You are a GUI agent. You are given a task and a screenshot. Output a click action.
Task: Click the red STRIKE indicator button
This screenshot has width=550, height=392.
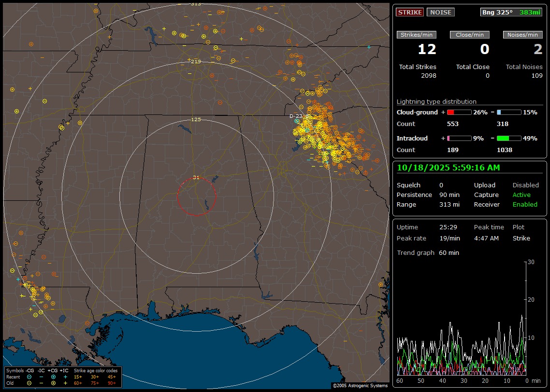pyautogui.click(x=410, y=13)
